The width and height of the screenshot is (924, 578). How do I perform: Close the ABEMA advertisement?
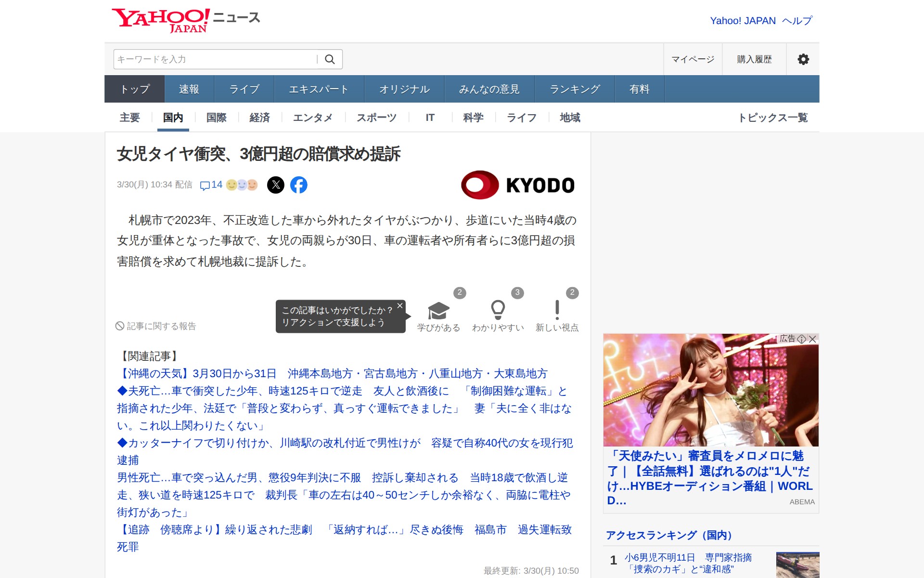point(813,339)
